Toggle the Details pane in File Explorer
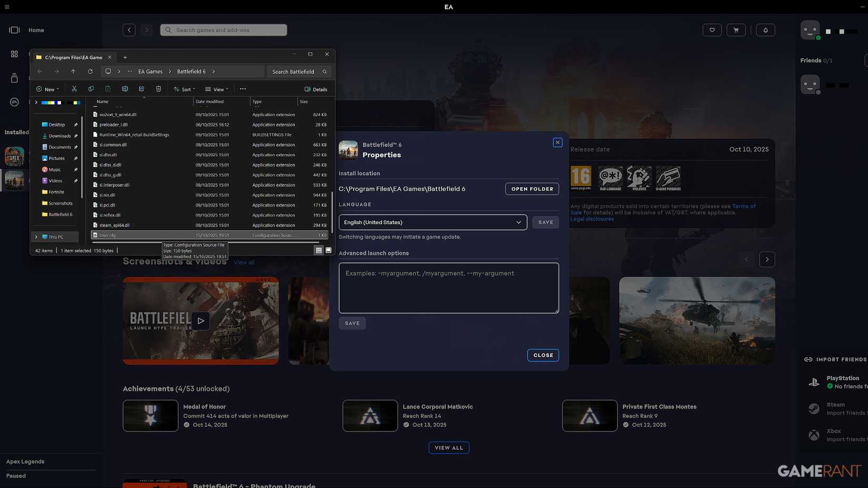Viewport: 868px width, 488px height. click(x=316, y=89)
